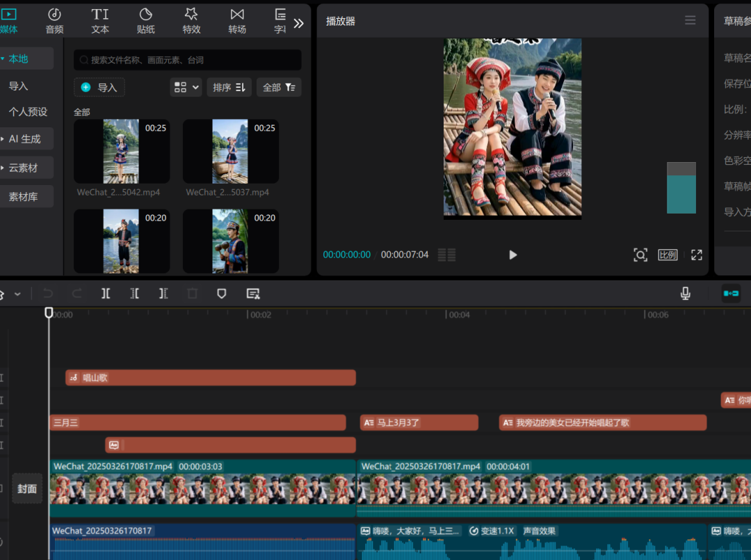Select the 00:20 clip of man holding gourd

click(231, 241)
